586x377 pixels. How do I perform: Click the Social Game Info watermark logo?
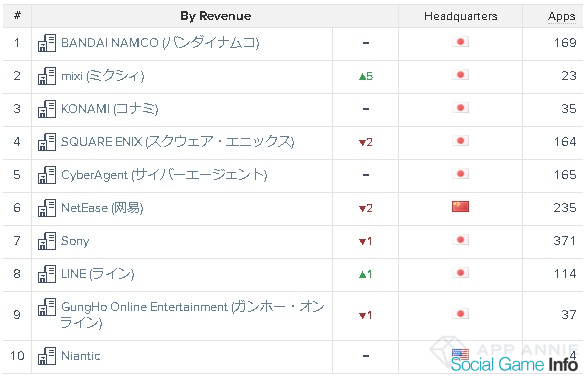tap(514, 364)
